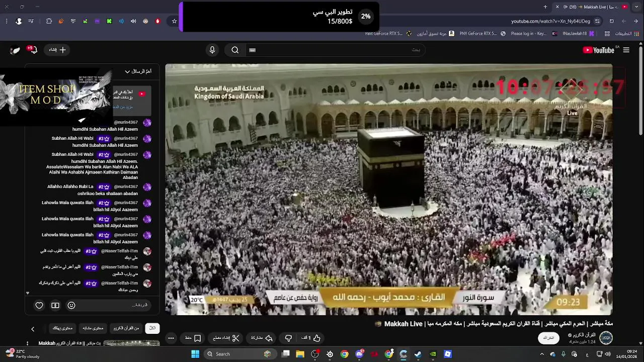Click the green K extension icon
This screenshot has width=644, height=362.
pos(109,21)
